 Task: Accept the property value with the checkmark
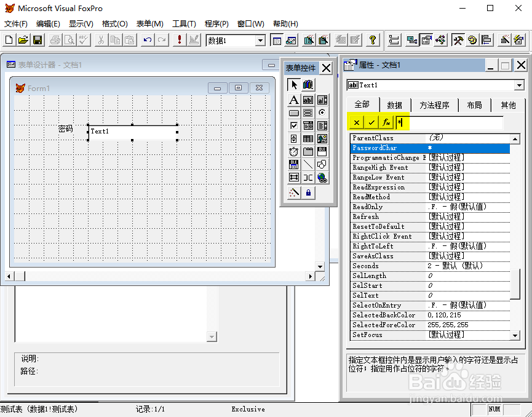[371, 122]
